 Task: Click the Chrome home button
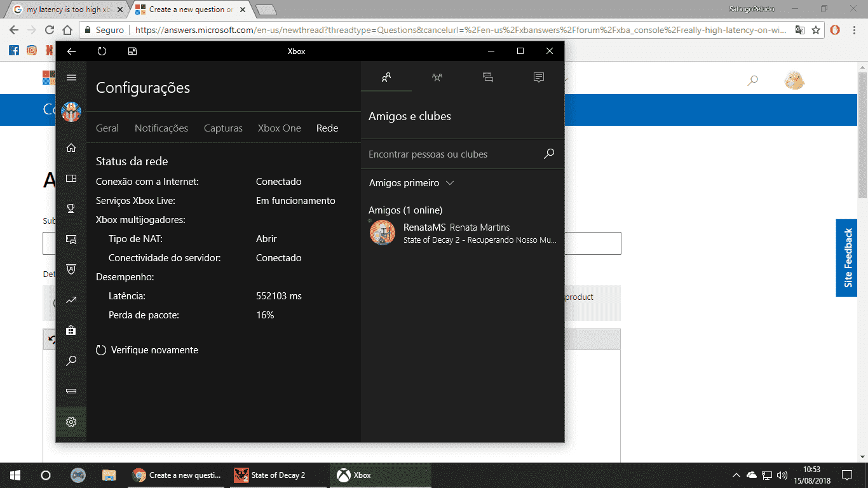click(68, 30)
